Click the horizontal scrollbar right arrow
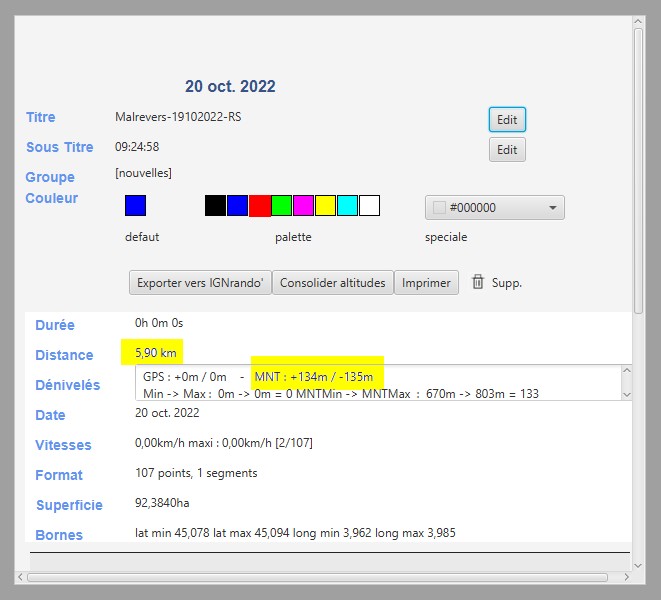 click(x=625, y=577)
